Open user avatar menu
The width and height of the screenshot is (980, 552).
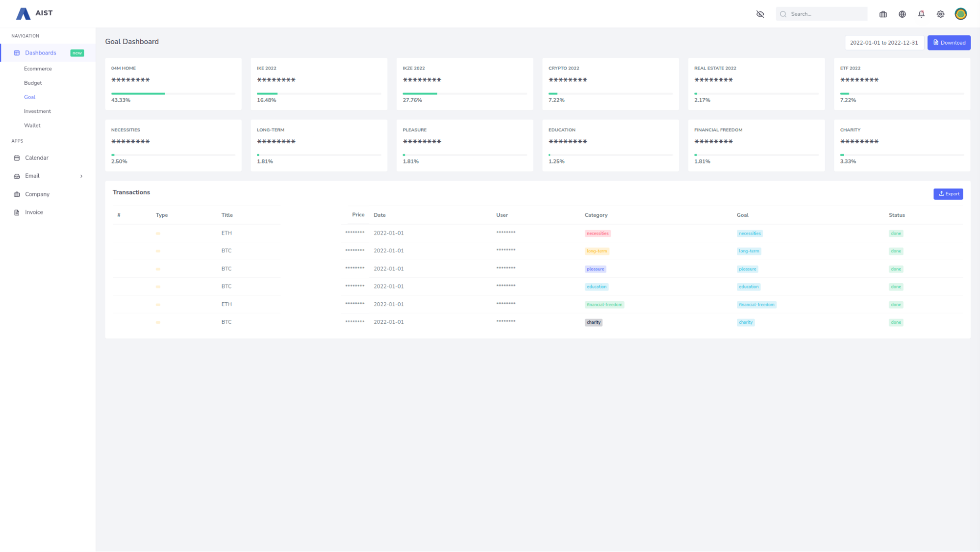[960, 14]
